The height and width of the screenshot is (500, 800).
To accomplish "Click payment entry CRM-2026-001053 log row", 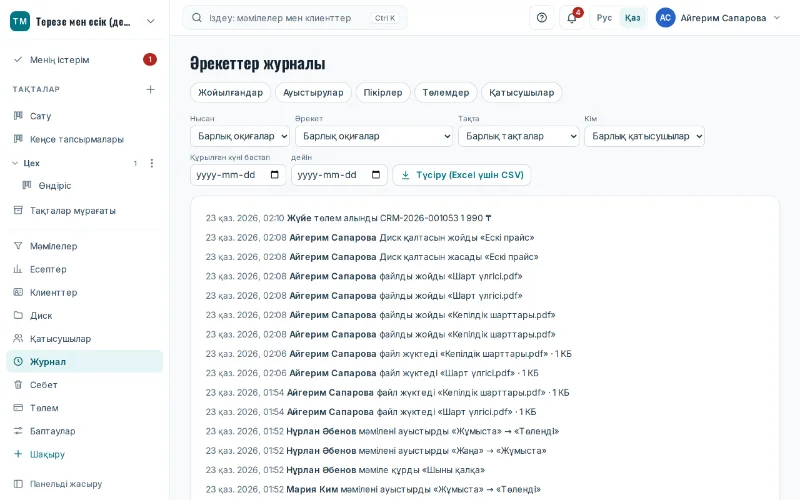I will 348,218.
